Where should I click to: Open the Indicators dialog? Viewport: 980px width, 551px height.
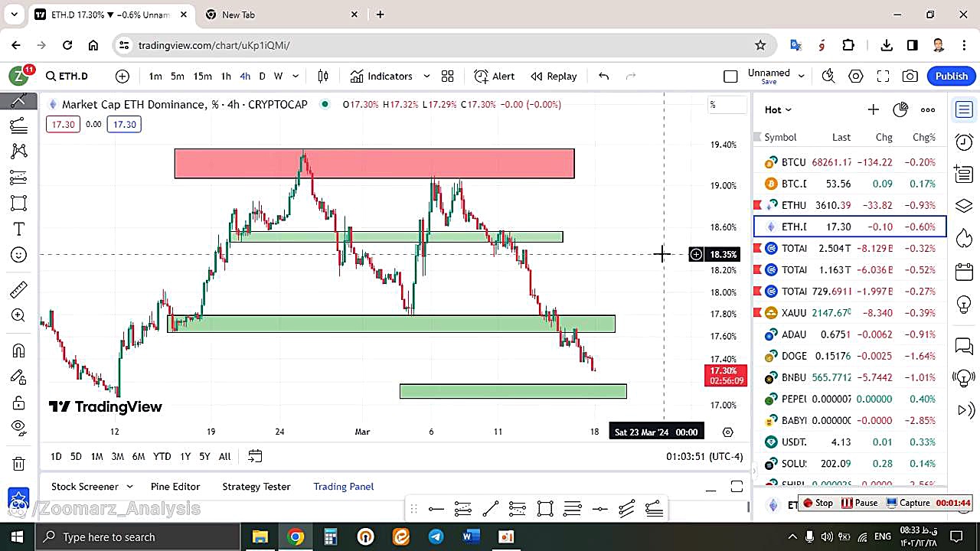tap(381, 76)
